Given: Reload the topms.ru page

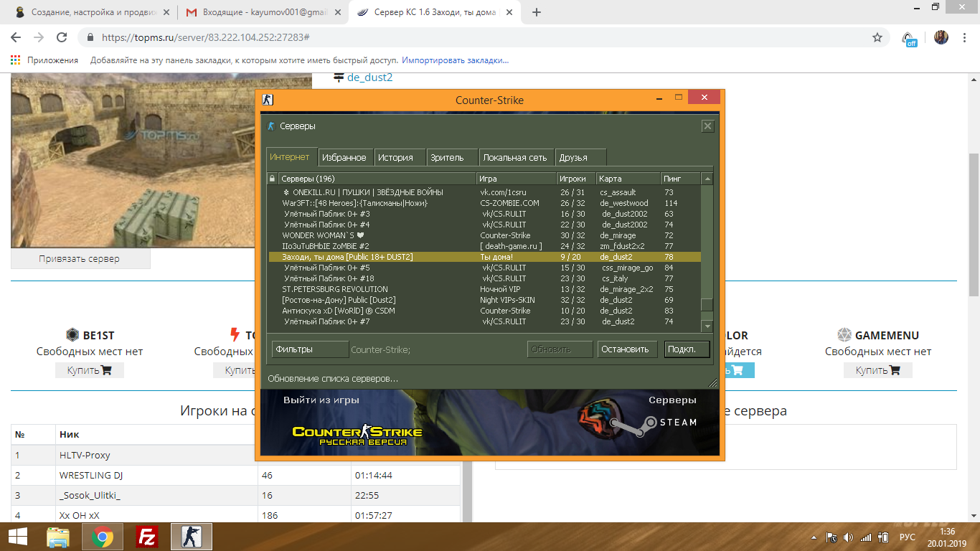Looking at the screenshot, I should click(x=62, y=37).
